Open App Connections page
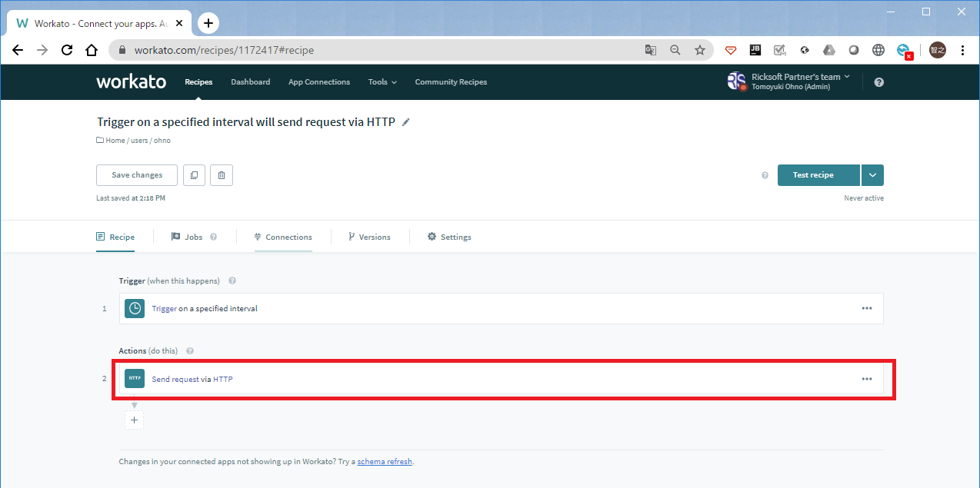This screenshot has height=488, width=980. point(319,82)
